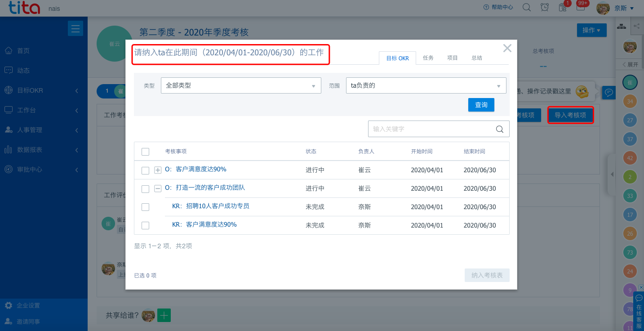
Task: Focus the 输入关键字 search field
Action: click(x=439, y=129)
